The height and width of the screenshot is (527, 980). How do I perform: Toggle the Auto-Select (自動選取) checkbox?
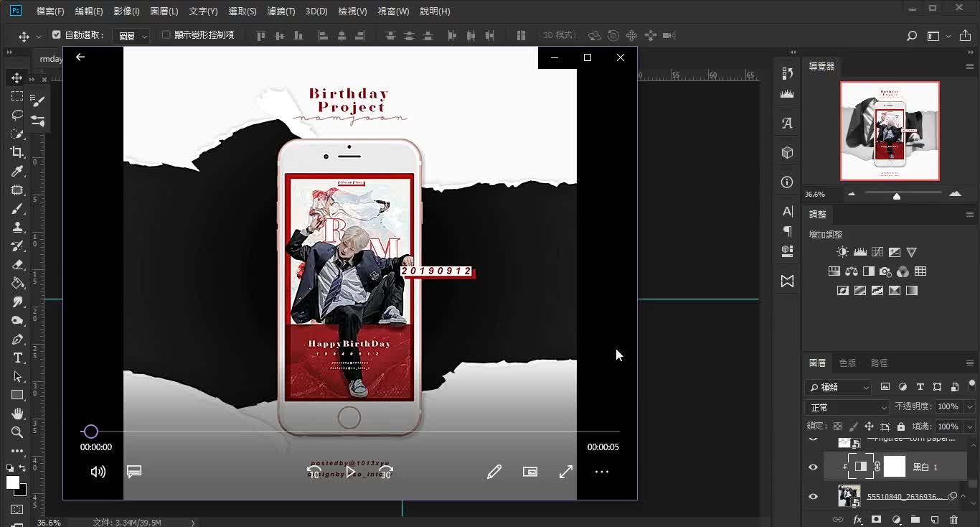57,34
